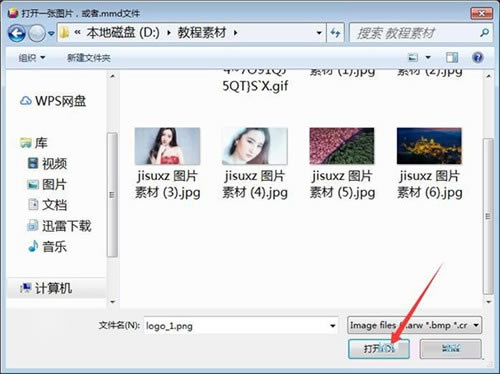Open the file type filter dropdown
The image size is (500, 374).
(414, 325)
